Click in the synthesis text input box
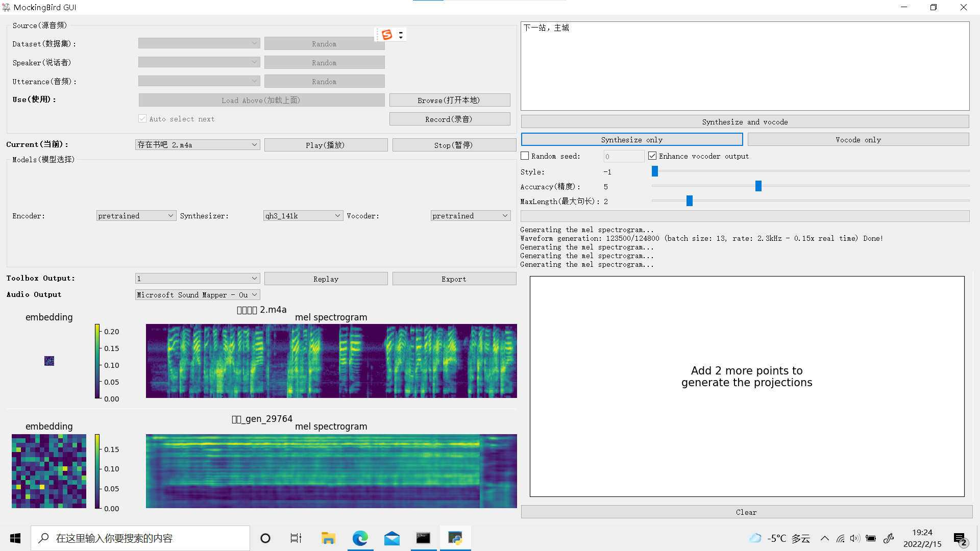 [x=745, y=66]
